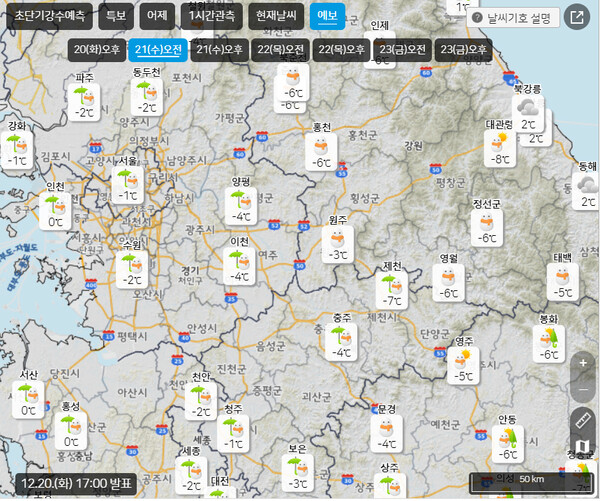The height and width of the screenshot is (501, 600).
Task: Open the 초단기강수예측 tab
Action: [x=50, y=16]
